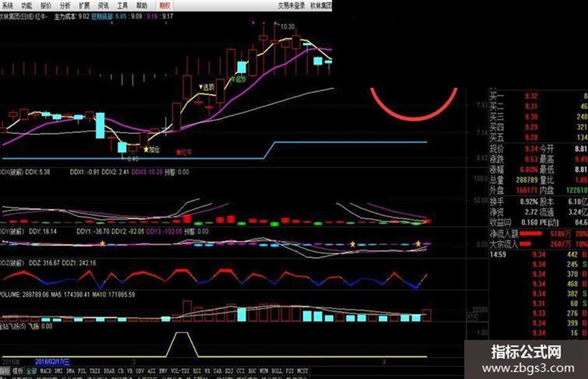Switch to the DMA indicator tab
Image resolution: width=588 pixels, height=379 pixels.
click(x=70, y=371)
